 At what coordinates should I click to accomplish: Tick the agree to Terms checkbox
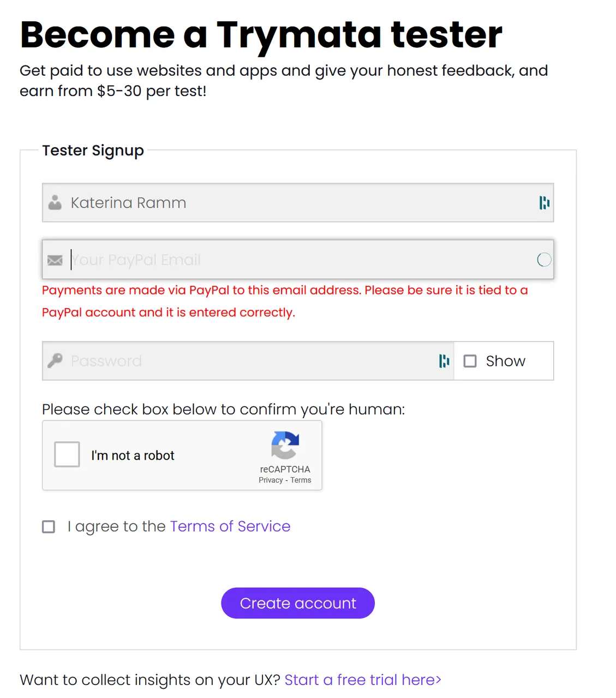pyautogui.click(x=49, y=526)
